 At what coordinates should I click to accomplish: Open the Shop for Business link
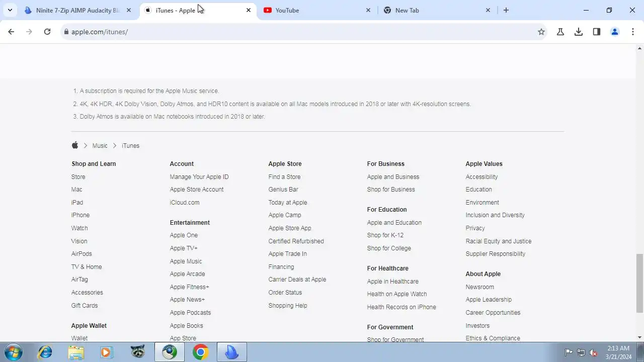(391, 190)
